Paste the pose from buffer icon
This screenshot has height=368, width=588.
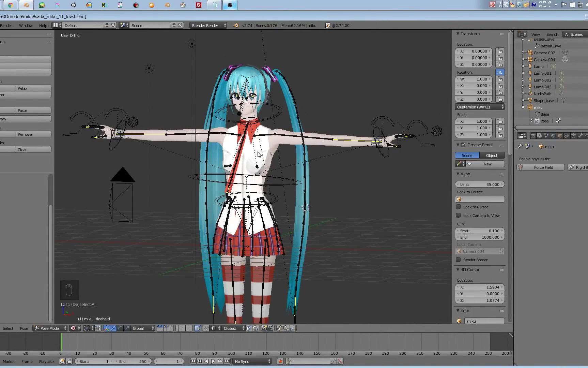286,328
